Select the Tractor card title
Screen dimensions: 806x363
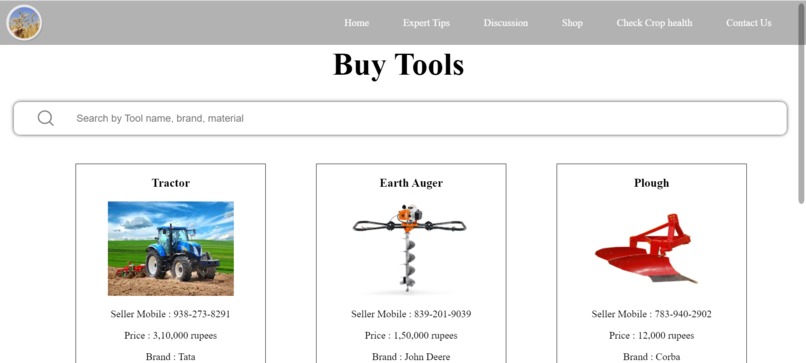tap(171, 183)
